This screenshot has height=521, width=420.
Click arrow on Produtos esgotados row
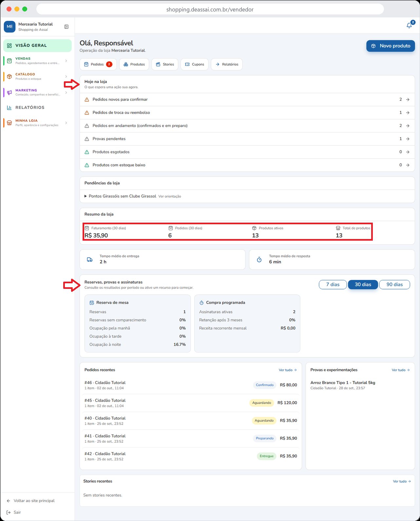click(408, 152)
